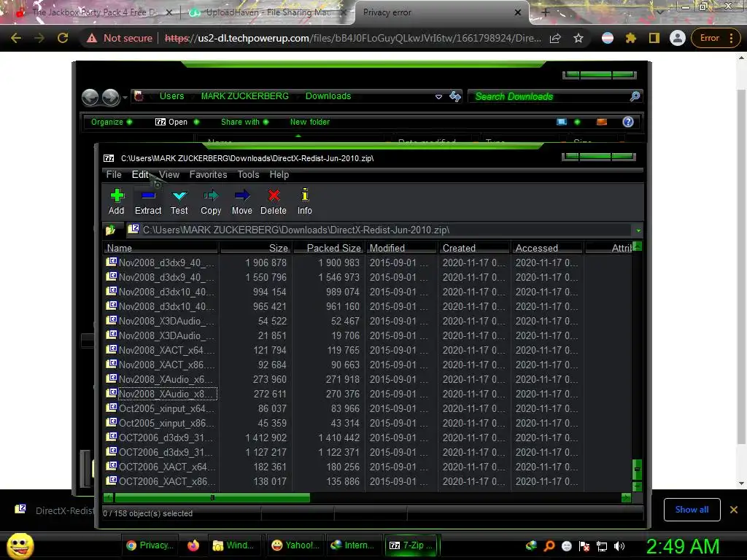The width and height of the screenshot is (747, 560).
Task: Open the Tools menu
Action: pos(248,175)
